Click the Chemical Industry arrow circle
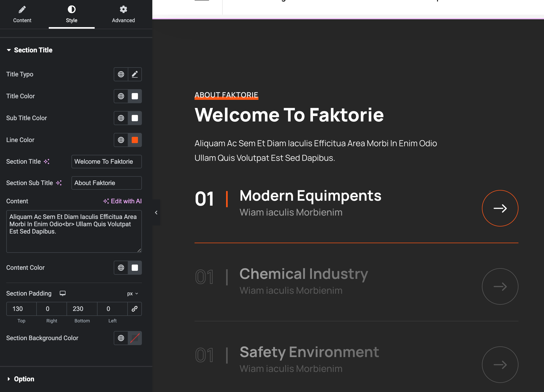The image size is (544, 392). tap(500, 286)
